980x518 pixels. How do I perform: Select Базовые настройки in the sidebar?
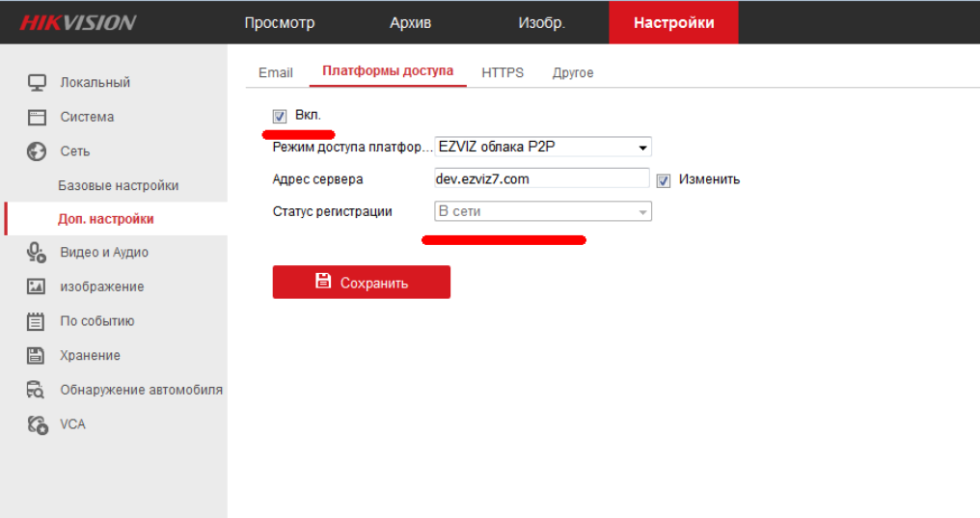tap(118, 186)
